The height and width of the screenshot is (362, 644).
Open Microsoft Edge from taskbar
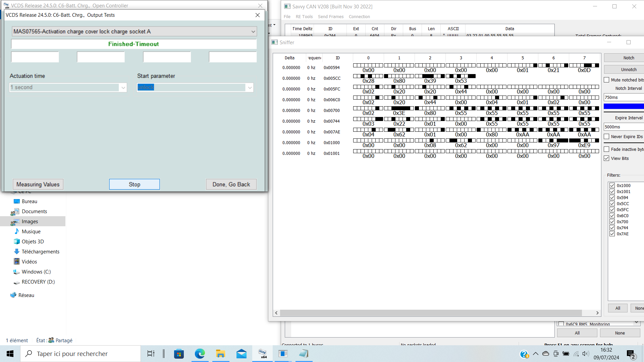200,354
